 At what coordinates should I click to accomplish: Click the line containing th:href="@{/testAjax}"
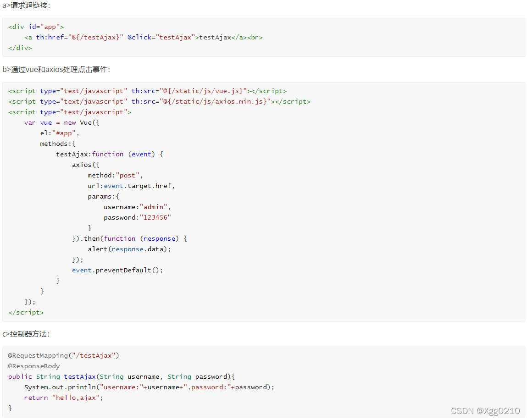point(144,37)
